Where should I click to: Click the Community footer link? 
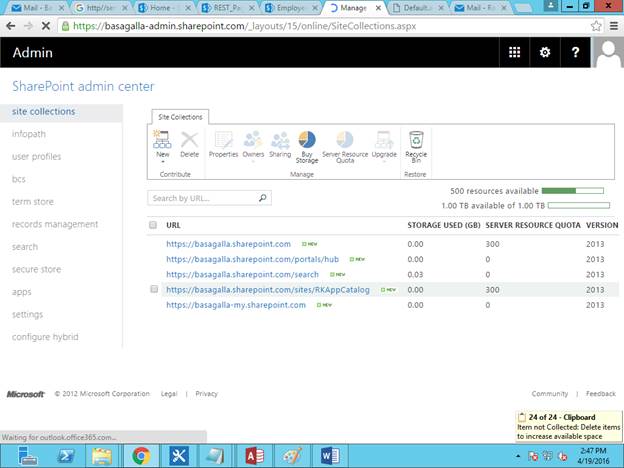[550, 394]
